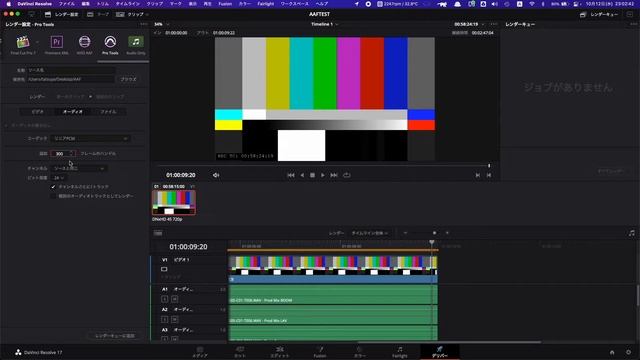The width and height of the screenshot is (640, 360).
Task: Open the ビット深度 dropdown showing 24
Action: point(59,178)
